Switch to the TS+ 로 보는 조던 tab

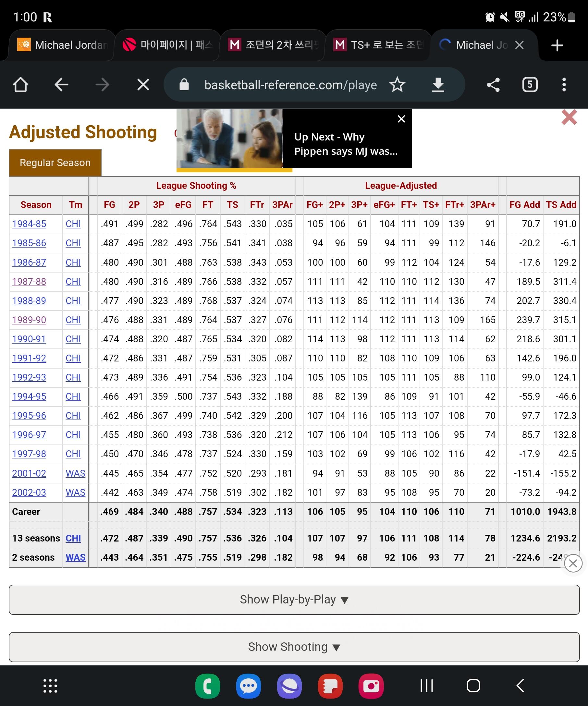[378, 45]
